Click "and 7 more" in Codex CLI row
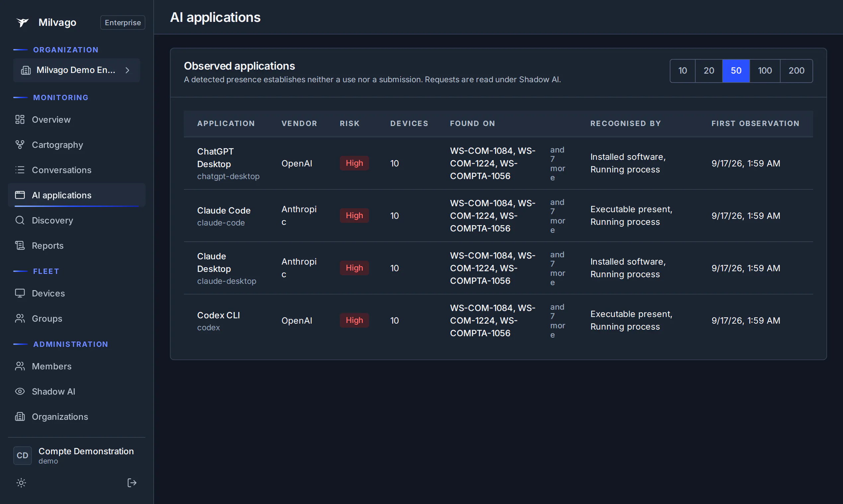The image size is (843, 504). tap(558, 320)
